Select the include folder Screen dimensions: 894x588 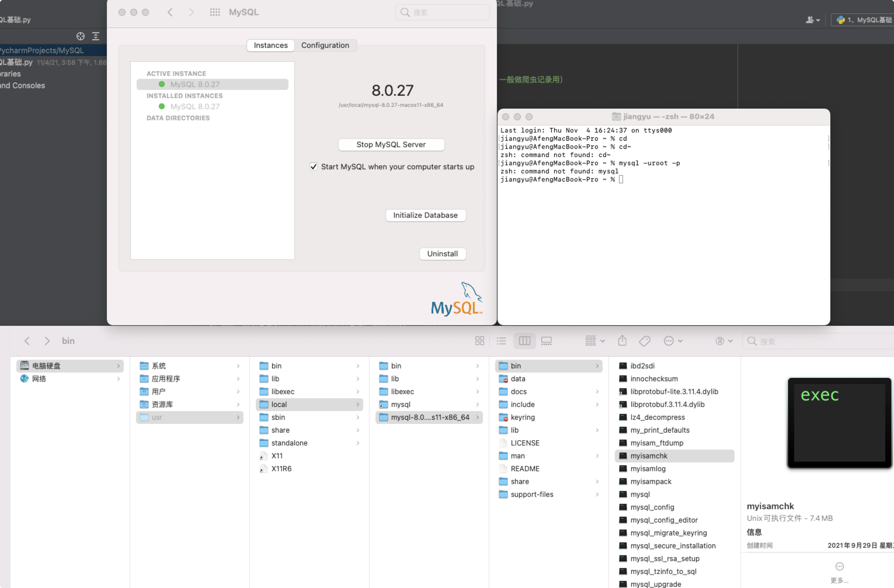pyautogui.click(x=549, y=404)
